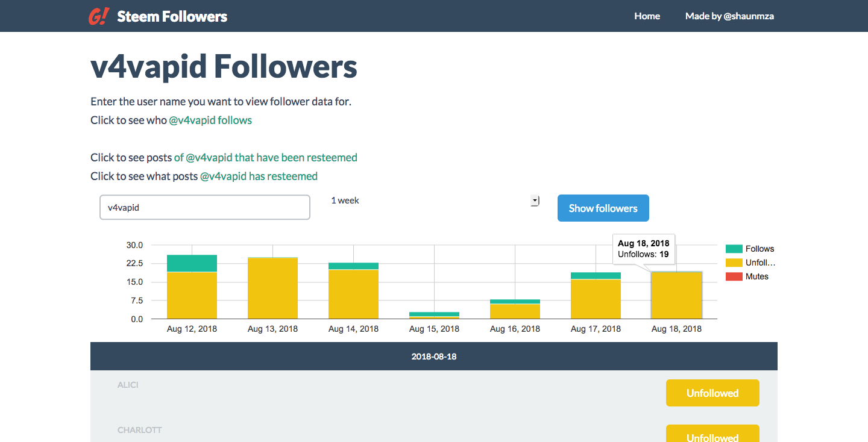Click the Aug 17 yellow unfollows bar

tap(596, 299)
